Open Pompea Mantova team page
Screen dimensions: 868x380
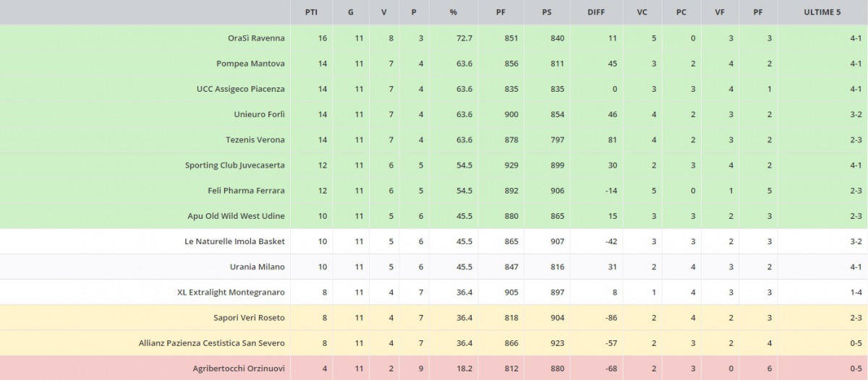pos(250,64)
